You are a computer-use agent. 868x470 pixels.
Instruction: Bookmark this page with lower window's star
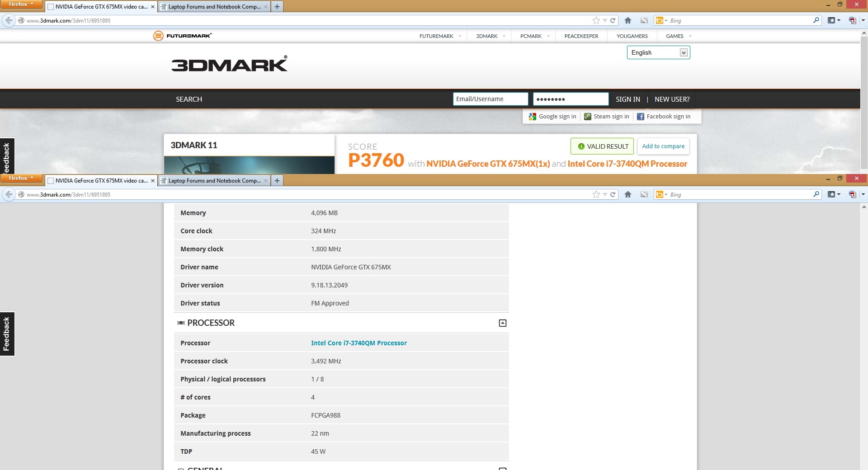click(596, 194)
